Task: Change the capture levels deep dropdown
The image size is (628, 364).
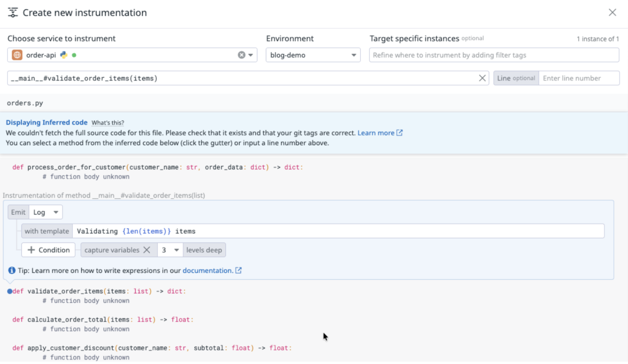Action: pos(170,250)
